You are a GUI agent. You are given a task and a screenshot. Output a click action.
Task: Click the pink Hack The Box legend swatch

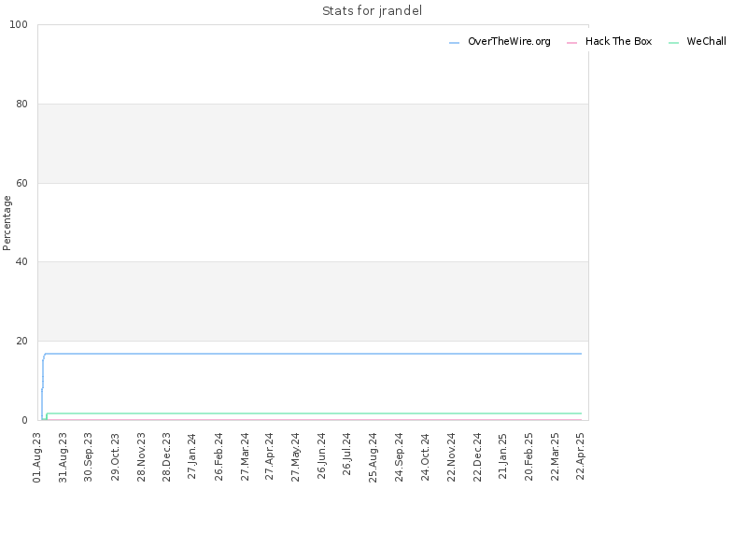click(x=571, y=43)
